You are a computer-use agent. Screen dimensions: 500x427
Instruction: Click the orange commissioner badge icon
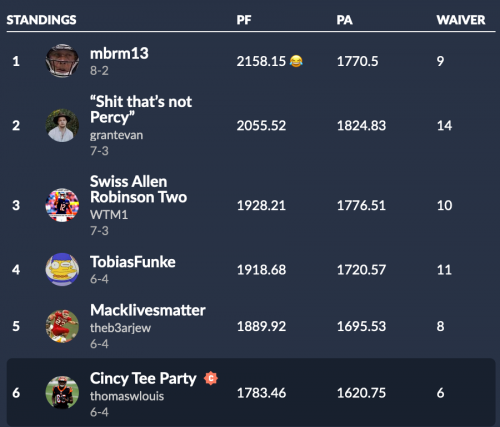(x=211, y=378)
